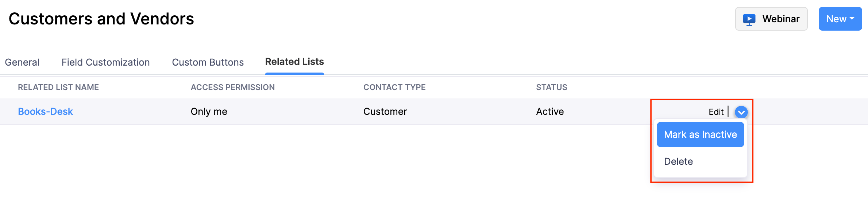
Task: Switch to the General tab
Action: tap(22, 62)
